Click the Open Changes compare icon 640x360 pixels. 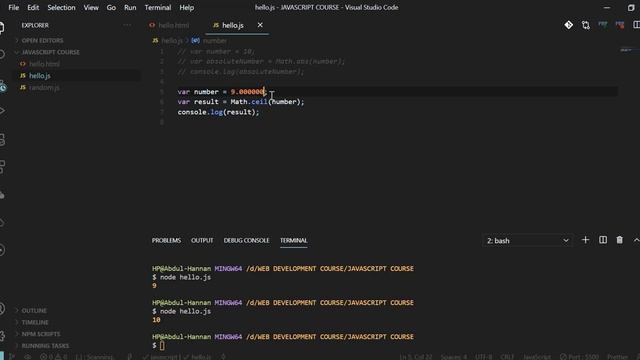pos(586,25)
